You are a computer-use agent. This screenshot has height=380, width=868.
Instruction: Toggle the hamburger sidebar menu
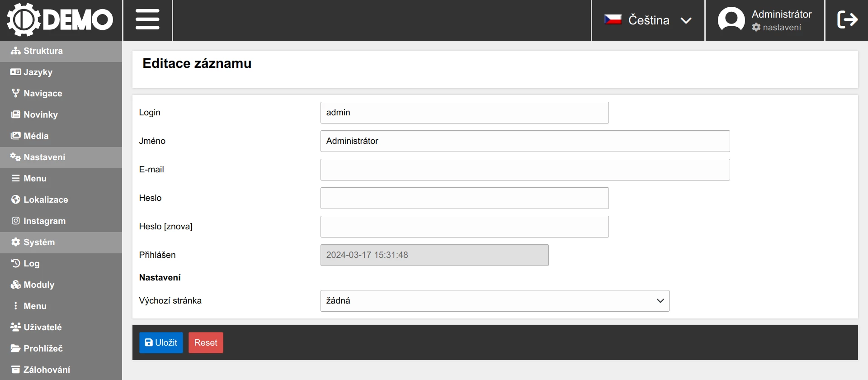pyautogui.click(x=147, y=19)
